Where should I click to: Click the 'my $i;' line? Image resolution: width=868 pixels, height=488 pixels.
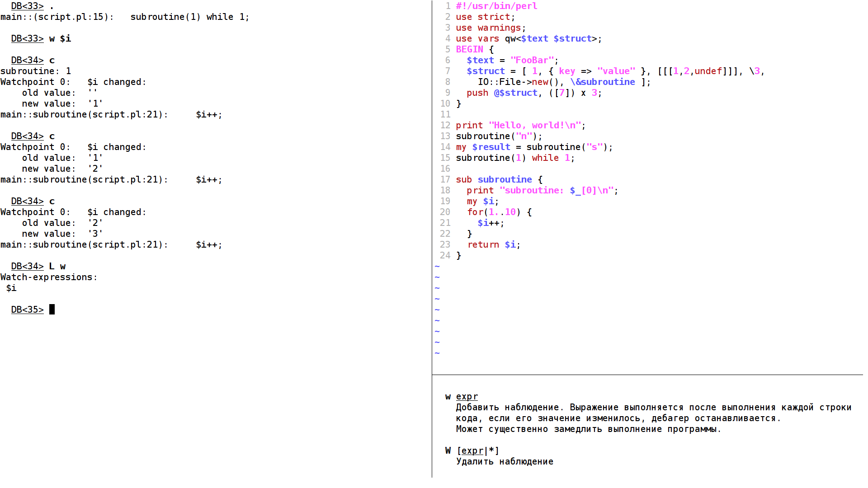click(483, 201)
